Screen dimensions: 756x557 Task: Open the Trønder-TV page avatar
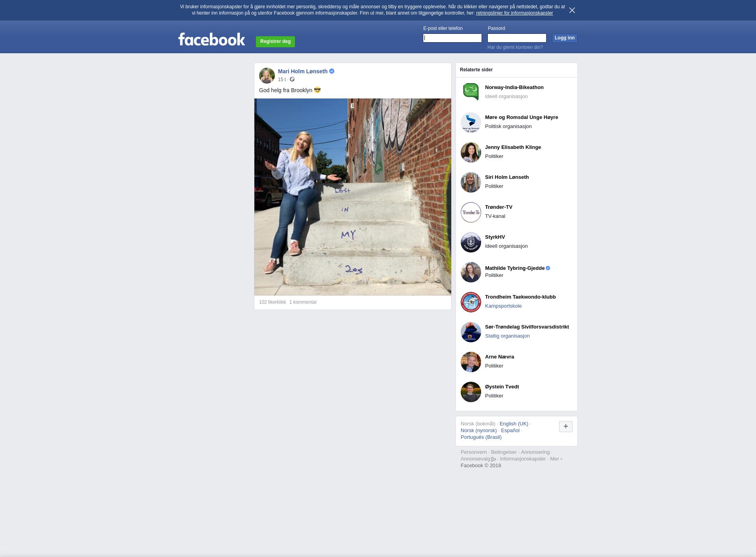coord(471,212)
